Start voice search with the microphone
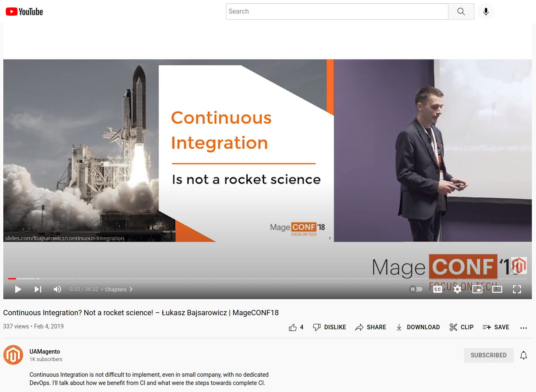Viewport: 536px width, 392px height. tap(486, 12)
